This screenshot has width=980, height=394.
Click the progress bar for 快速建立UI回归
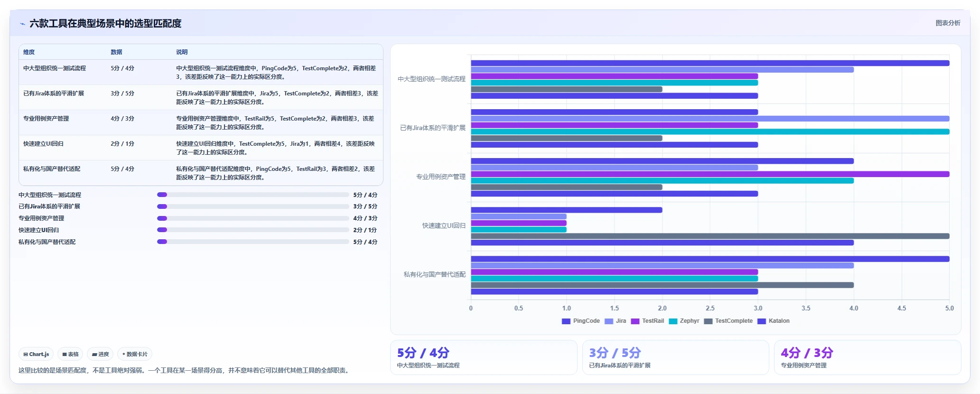tap(253, 230)
